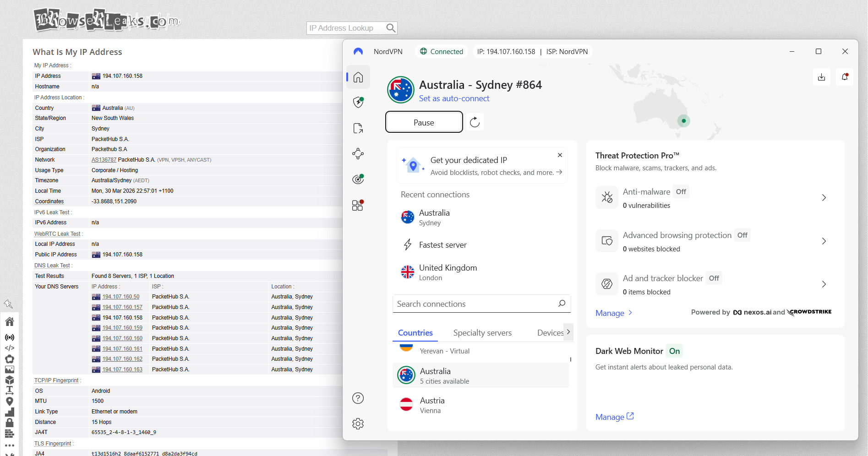Click the download icon near the bell
The width and height of the screenshot is (868, 456).
pyautogui.click(x=822, y=77)
